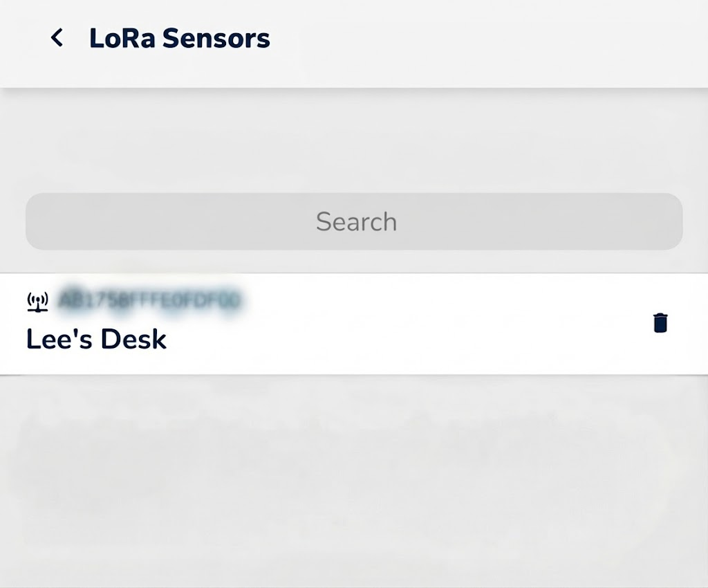Return to previous screen via back arrow
708x588 pixels.
click(57, 38)
